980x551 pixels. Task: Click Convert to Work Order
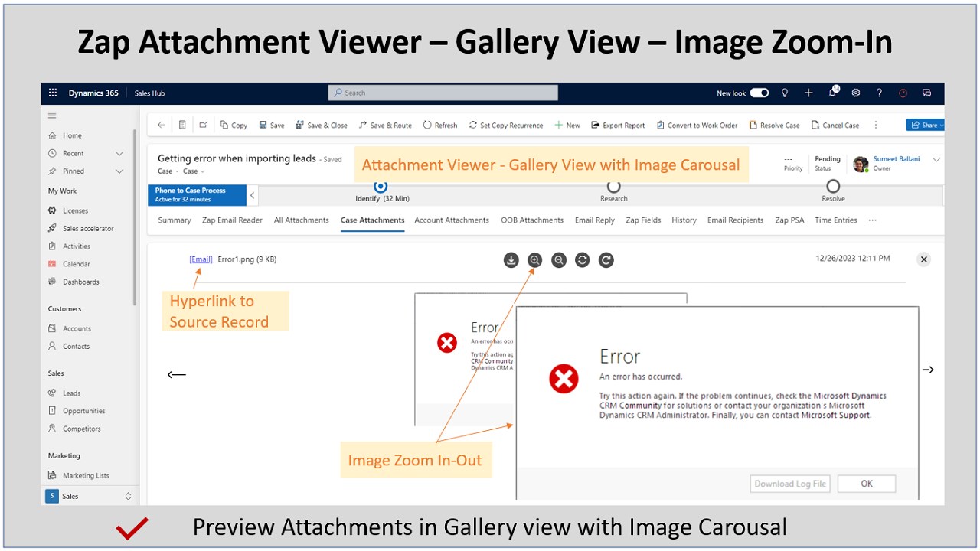(x=697, y=125)
